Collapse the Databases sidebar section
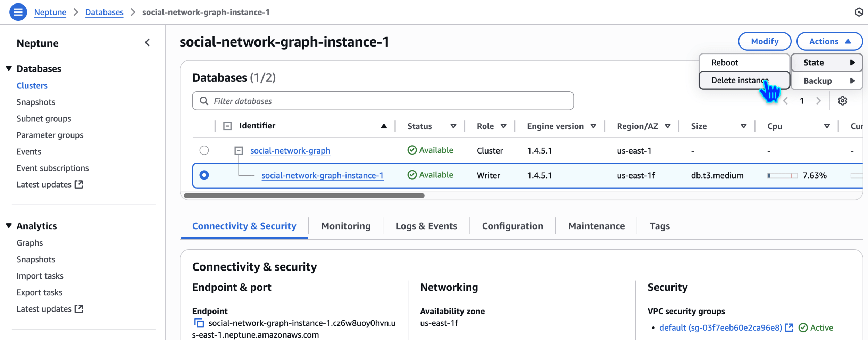The image size is (868, 340). 9,68
